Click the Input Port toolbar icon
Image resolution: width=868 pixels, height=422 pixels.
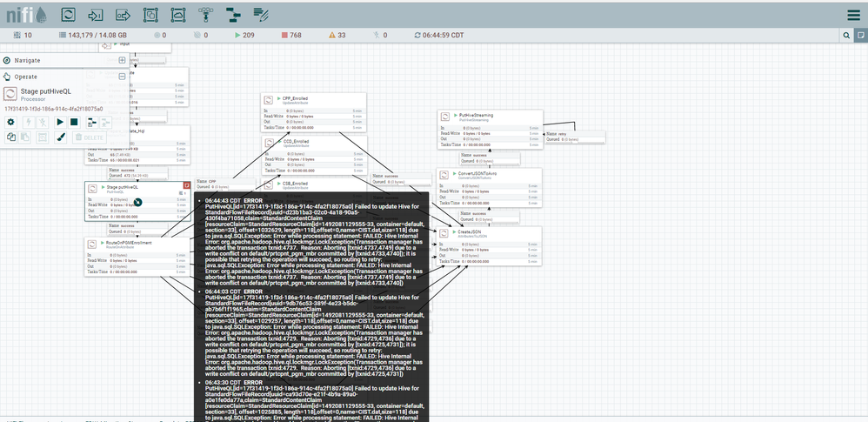(96, 14)
